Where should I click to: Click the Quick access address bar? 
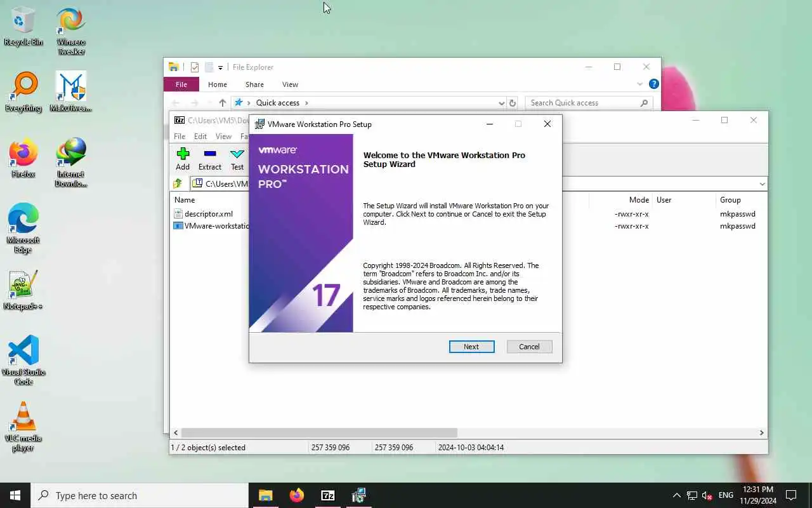coord(368,103)
